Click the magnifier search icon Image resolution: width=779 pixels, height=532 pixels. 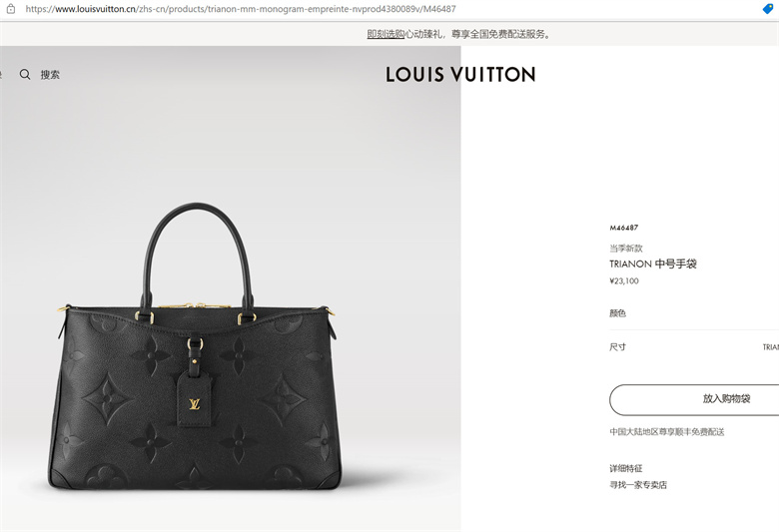(x=25, y=75)
